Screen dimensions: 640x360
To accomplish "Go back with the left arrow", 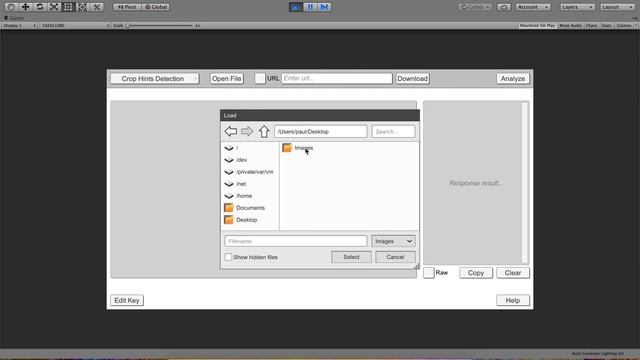I will [x=231, y=131].
